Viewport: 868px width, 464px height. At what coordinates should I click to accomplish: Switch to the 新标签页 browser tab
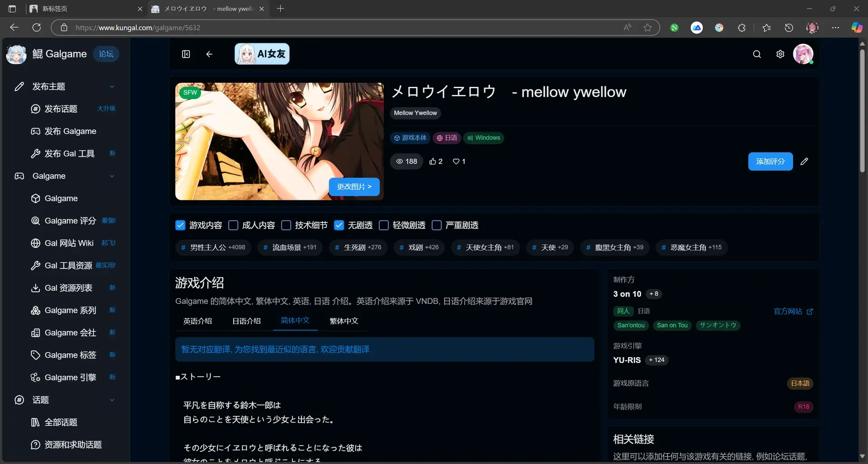pos(86,9)
